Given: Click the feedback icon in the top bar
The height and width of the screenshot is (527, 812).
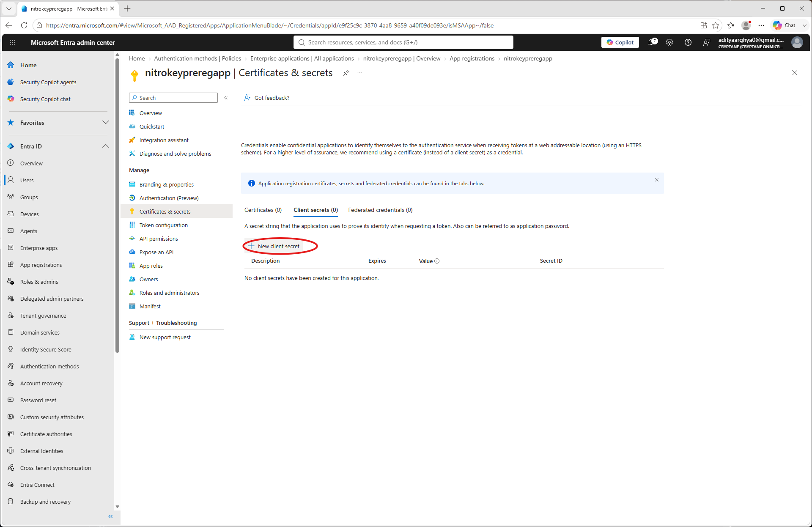Looking at the screenshot, I should coord(707,42).
